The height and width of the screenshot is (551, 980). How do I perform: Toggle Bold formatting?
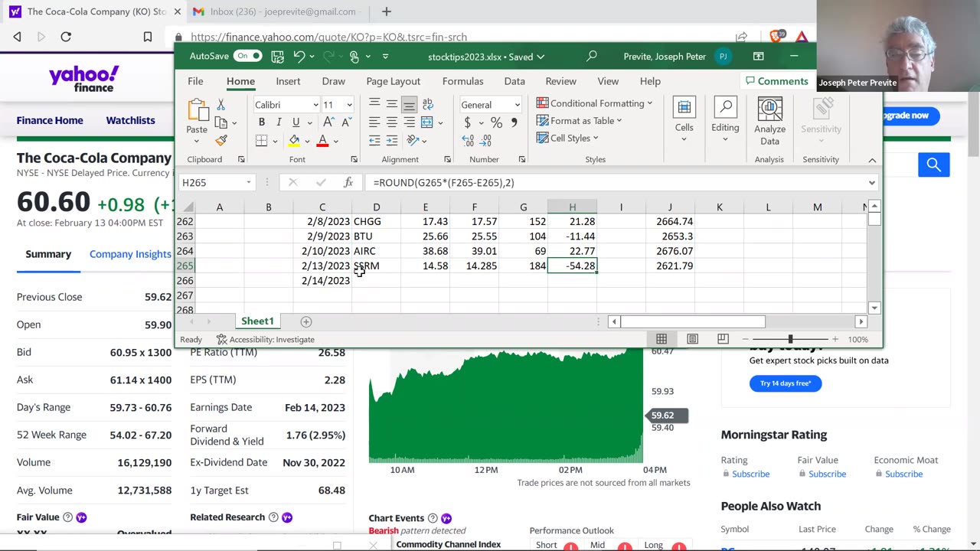click(x=261, y=122)
